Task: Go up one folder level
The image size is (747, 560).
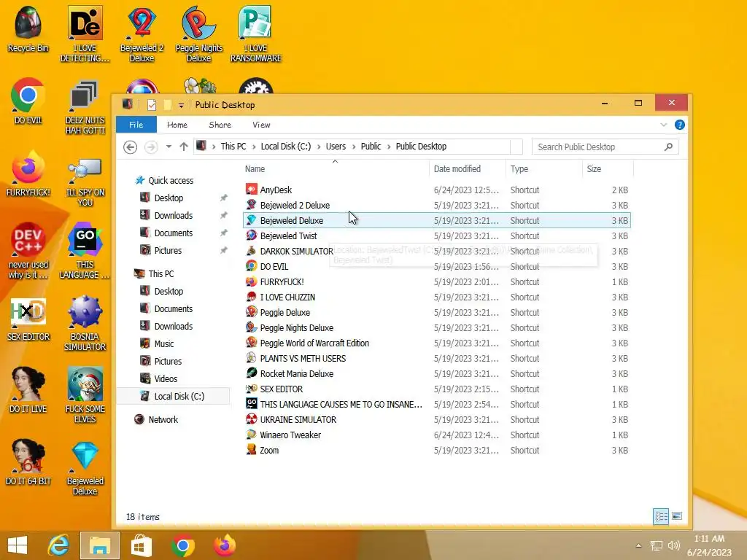Action: pos(184,147)
